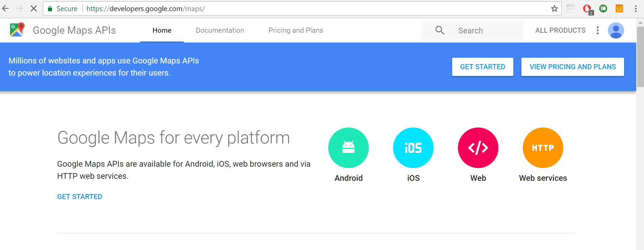This screenshot has height=250, width=644.
Task: Click the page vertical scrollbar thumb
Action: click(640, 57)
